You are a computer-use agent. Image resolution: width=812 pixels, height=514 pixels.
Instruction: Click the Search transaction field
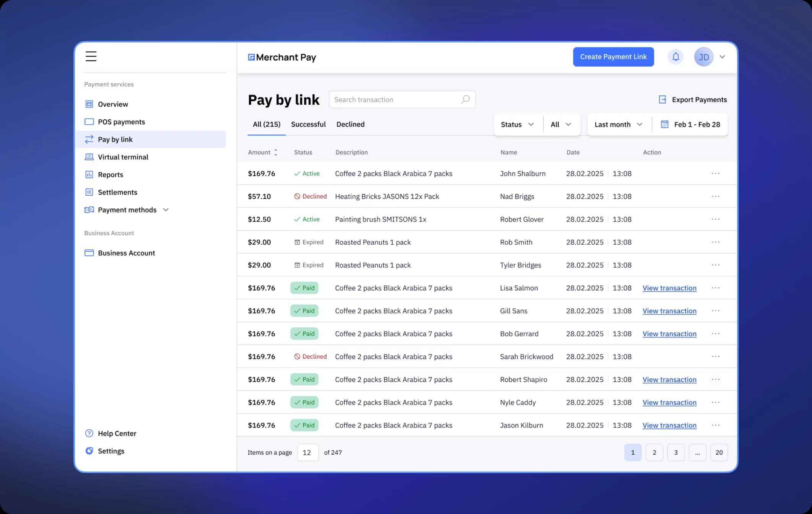point(402,99)
